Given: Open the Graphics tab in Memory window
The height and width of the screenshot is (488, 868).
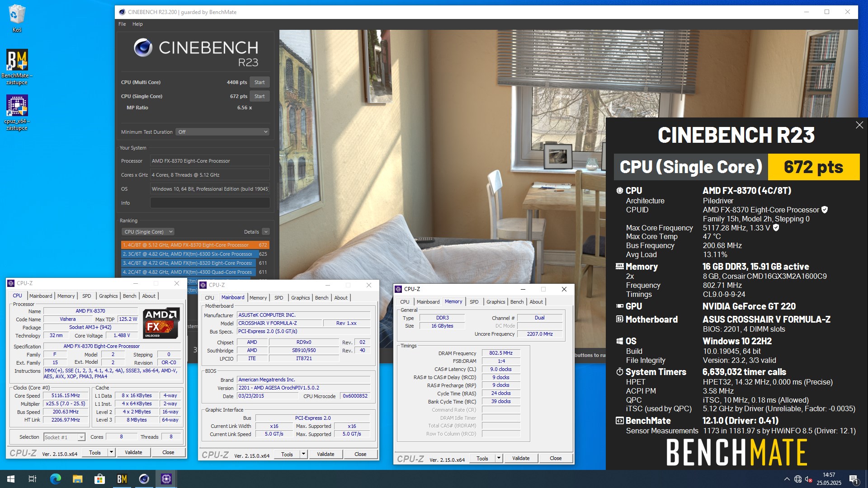Looking at the screenshot, I should point(496,302).
